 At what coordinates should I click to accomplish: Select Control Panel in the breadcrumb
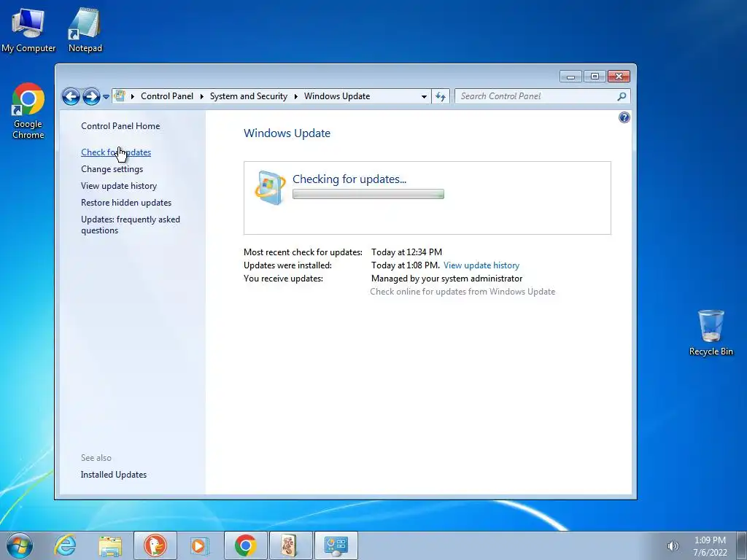(167, 96)
